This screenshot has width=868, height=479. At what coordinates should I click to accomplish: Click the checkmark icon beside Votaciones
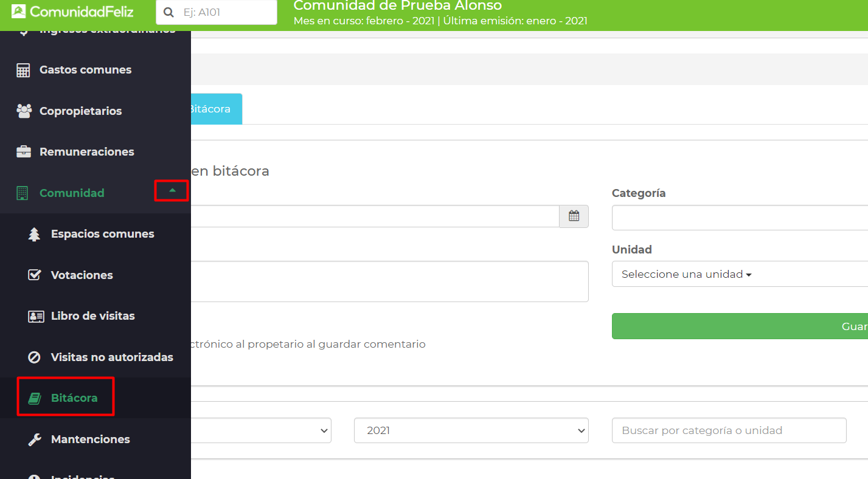tap(35, 275)
